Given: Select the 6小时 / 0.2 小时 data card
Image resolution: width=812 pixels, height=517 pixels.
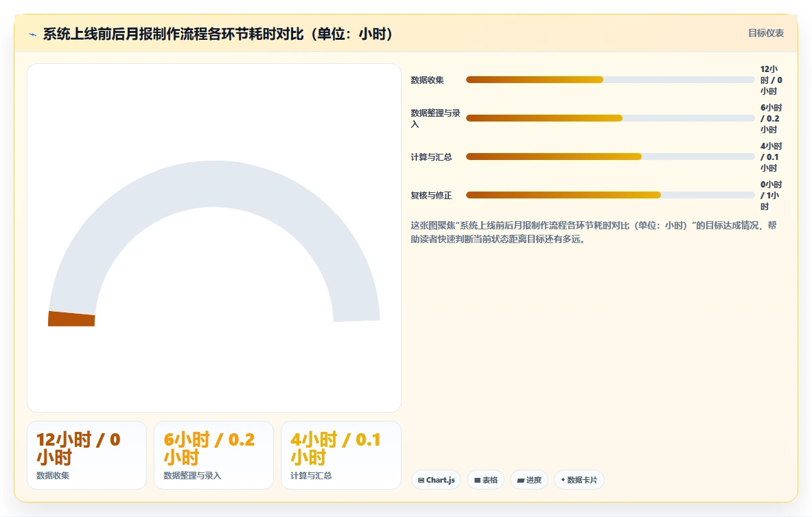Looking at the screenshot, I should 213,455.
